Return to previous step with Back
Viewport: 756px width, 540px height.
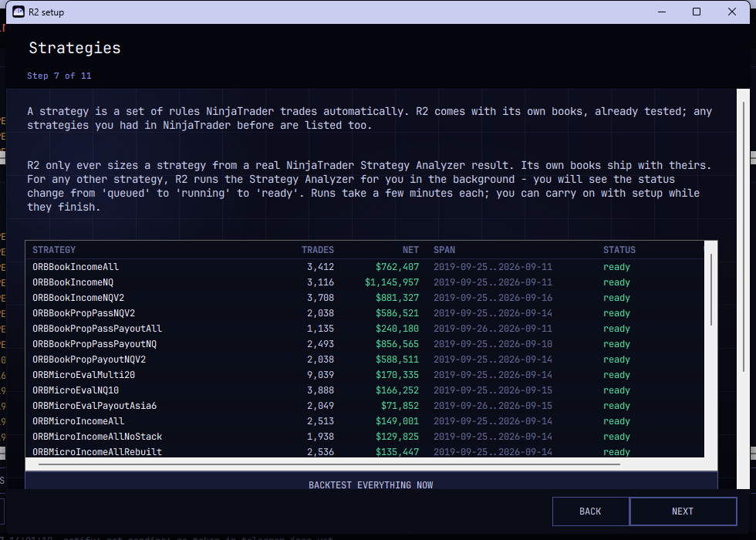pos(590,511)
